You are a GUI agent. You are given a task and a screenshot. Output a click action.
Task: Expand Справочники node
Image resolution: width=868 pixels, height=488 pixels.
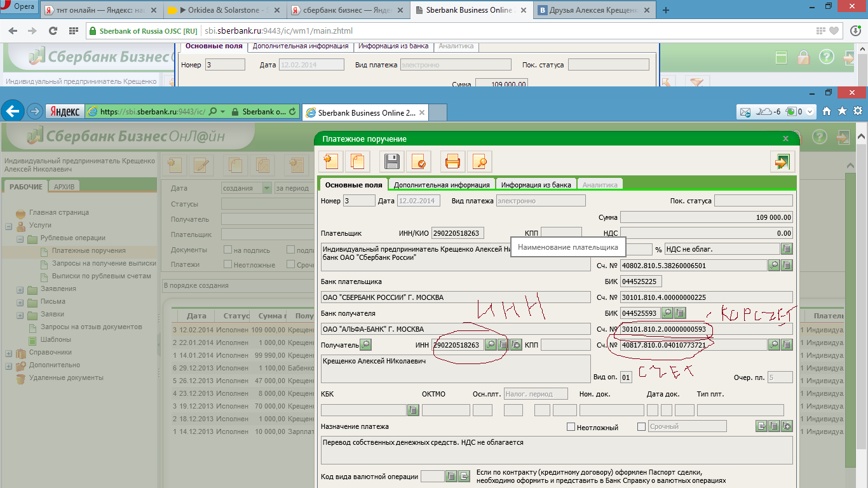coord(9,353)
